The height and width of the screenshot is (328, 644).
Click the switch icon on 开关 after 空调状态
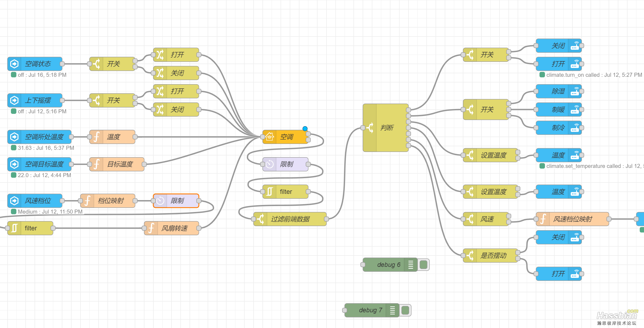96,64
